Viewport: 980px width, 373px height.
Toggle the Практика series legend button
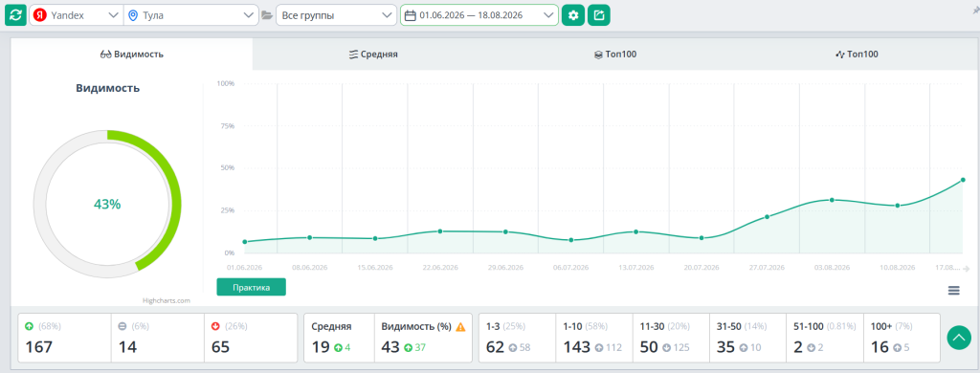(252, 288)
